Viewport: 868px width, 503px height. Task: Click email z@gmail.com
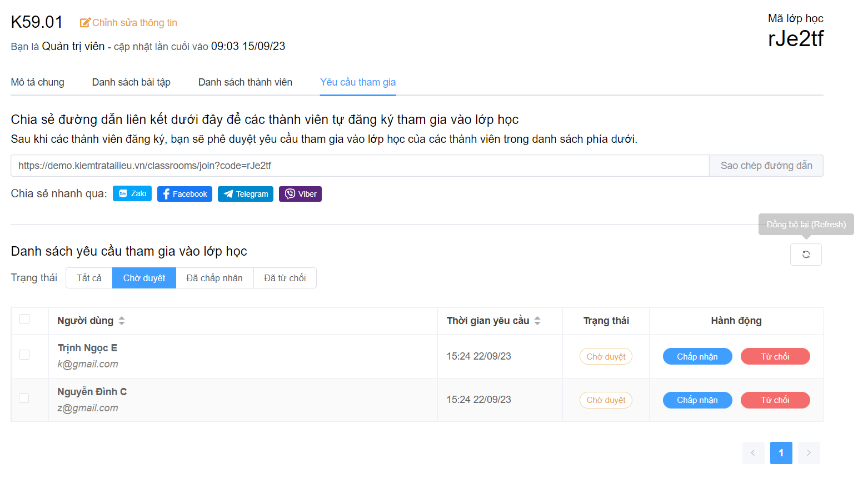[x=88, y=408]
